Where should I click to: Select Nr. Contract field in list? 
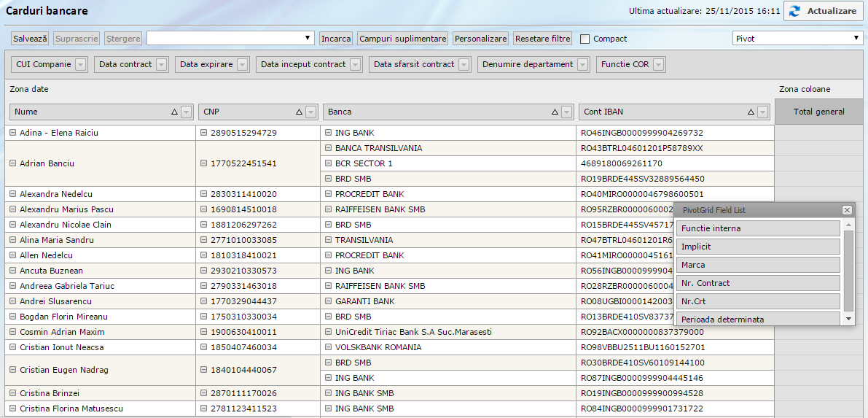(x=758, y=283)
